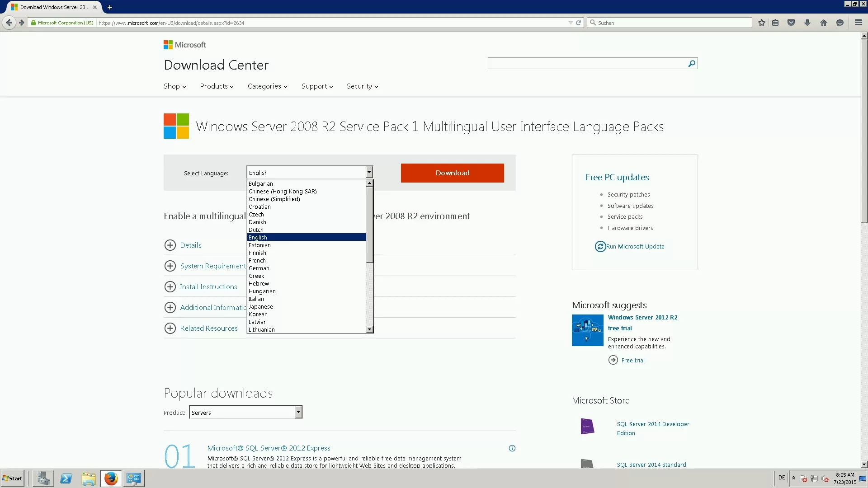Open SQL Server 2014 Standard link
The height and width of the screenshot is (488, 868).
coord(651,465)
